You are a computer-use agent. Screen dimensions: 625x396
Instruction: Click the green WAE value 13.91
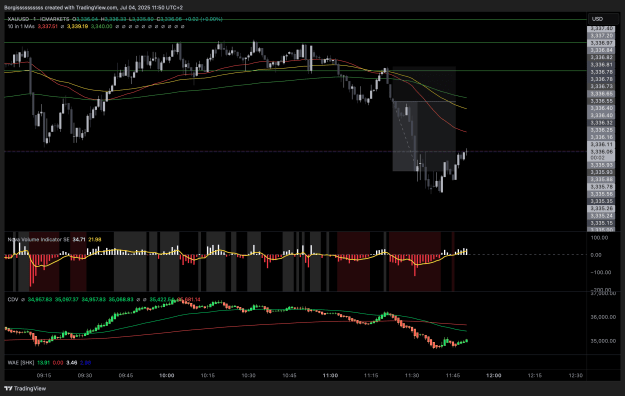43,363
